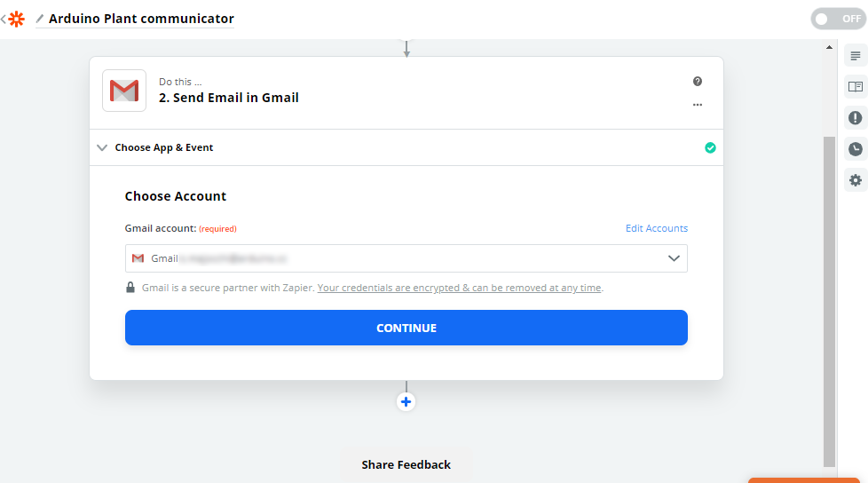Open Zap history clock icon

(x=856, y=149)
